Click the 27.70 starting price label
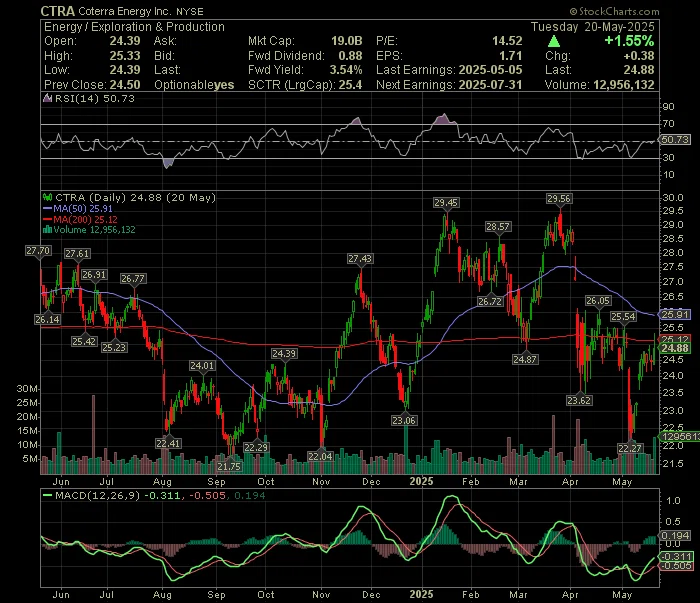 (x=38, y=251)
